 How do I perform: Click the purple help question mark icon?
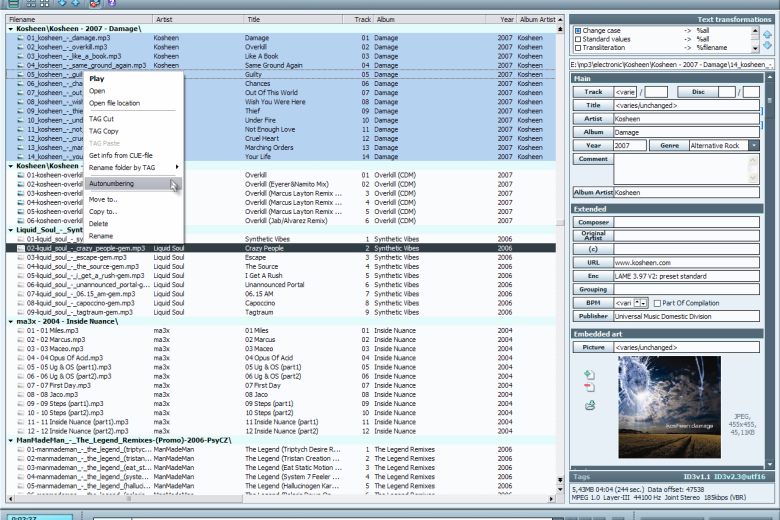tap(112, 3)
